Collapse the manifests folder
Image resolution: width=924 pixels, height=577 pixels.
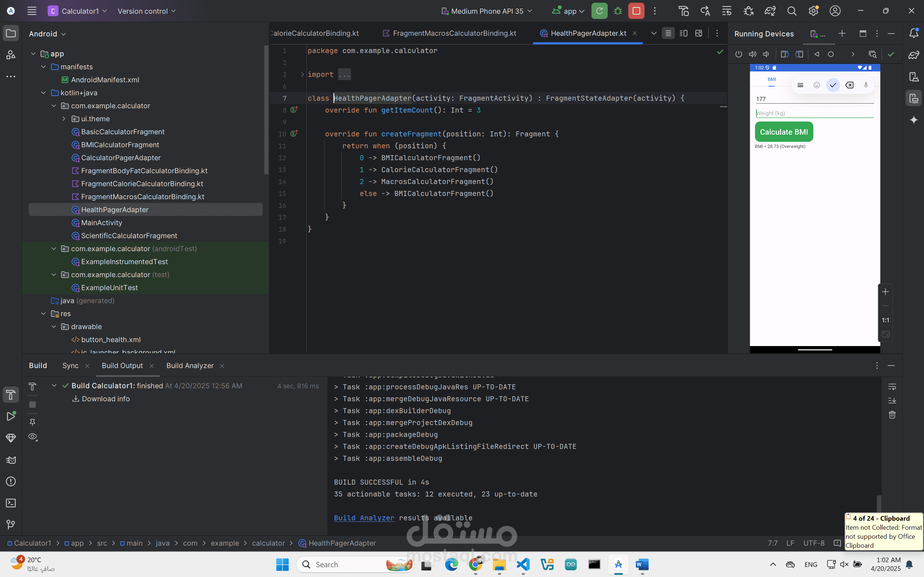click(x=44, y=67)
